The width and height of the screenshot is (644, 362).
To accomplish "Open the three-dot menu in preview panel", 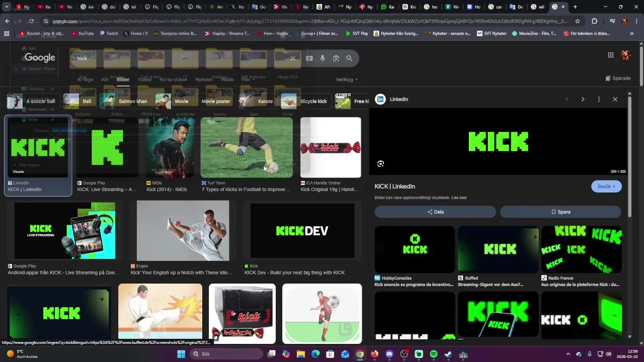I will click(599, 100).
